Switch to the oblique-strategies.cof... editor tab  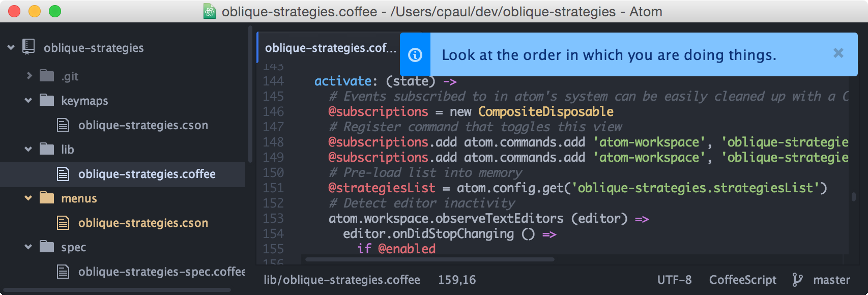click(x=330, y=48)
